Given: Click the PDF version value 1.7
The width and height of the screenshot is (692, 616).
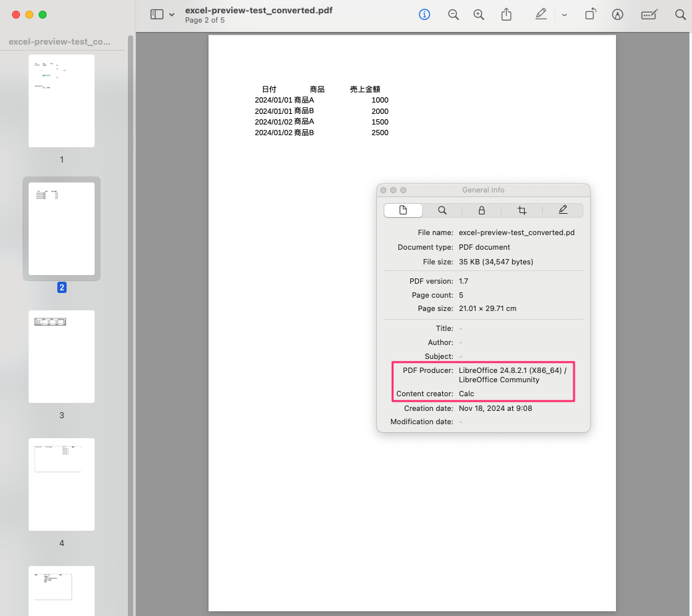Looking at the screenshot, I should tap(464, 281).
